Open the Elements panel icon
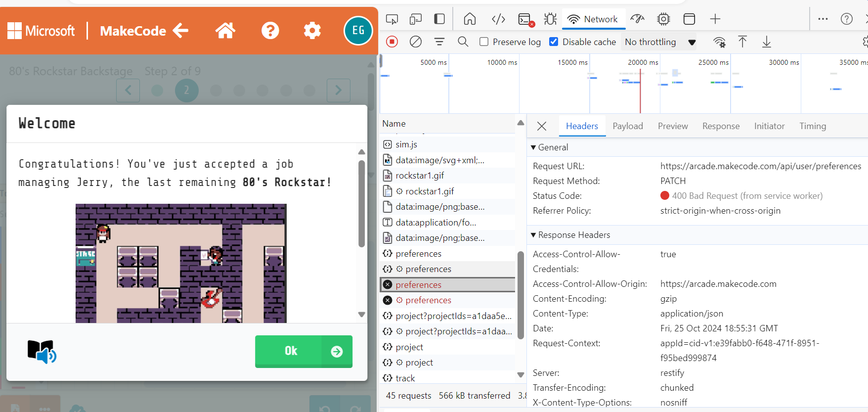The image size is (868, 412). point(498,19)
